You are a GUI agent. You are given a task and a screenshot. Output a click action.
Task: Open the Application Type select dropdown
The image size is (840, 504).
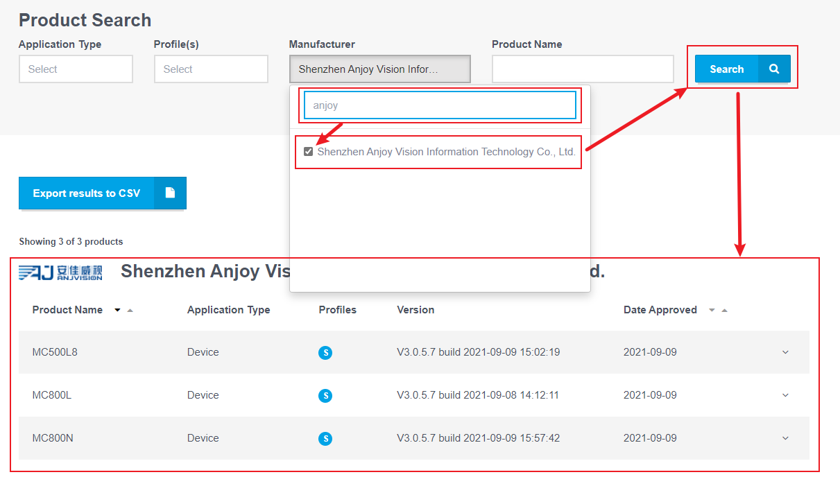[x=76, y=69]
